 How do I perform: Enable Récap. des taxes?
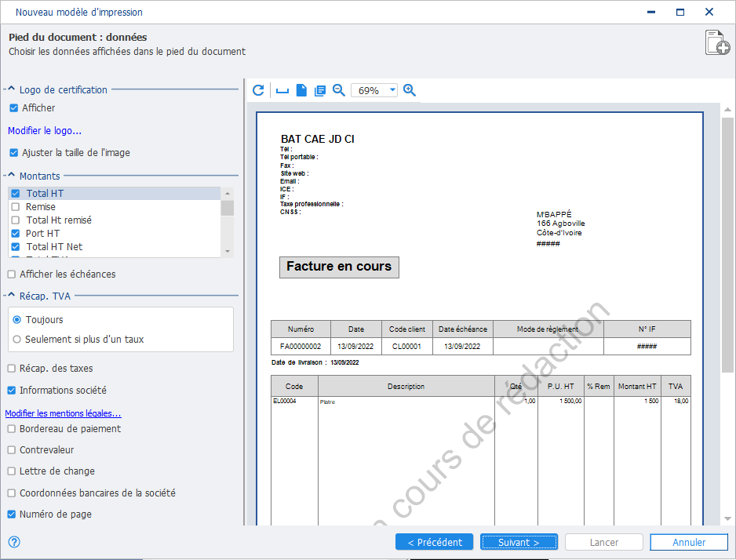coord(12,369)
